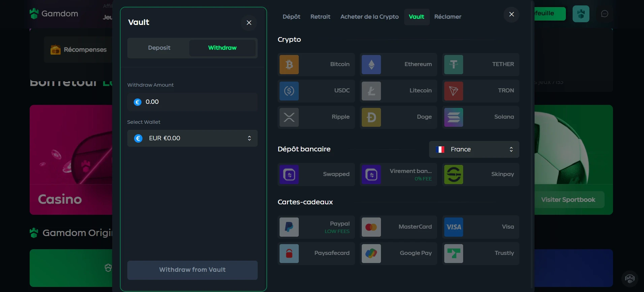The width and height of the screenshot is (644, 292).
Task: Open the support headset icon
Action: coord(630,279)
